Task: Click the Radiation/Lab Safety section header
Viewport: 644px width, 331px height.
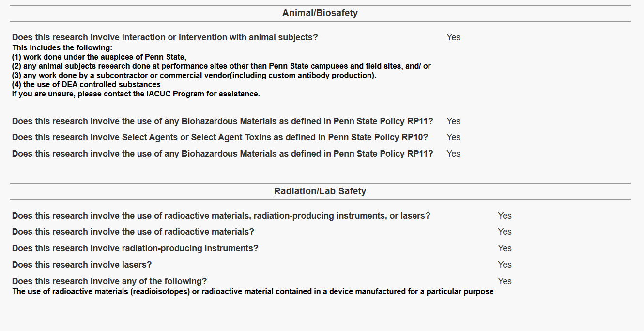Action: click(320, 191)
